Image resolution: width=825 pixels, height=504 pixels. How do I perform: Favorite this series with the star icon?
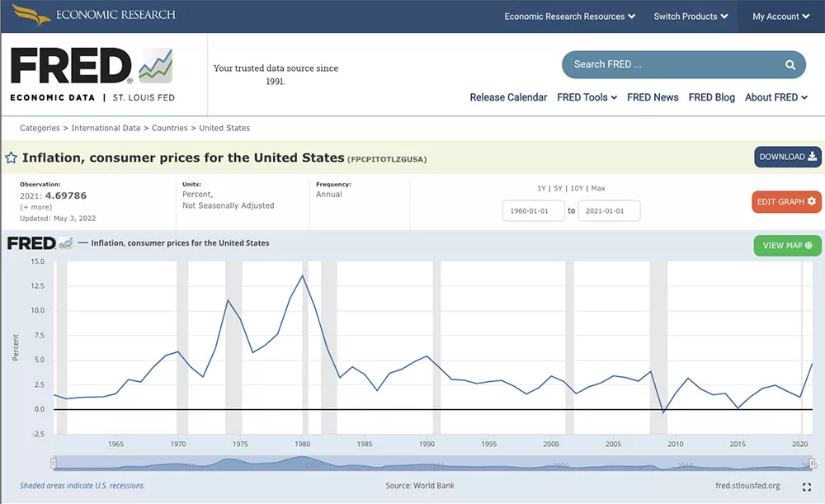(x=11, y=158)
